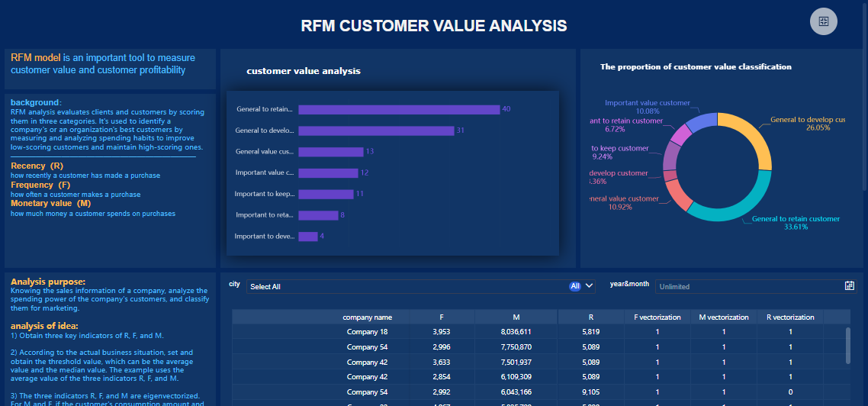Click the table's vertical scrollbar thumb
The width and height of the screenshot is (868, 406).
coord(847,346)
